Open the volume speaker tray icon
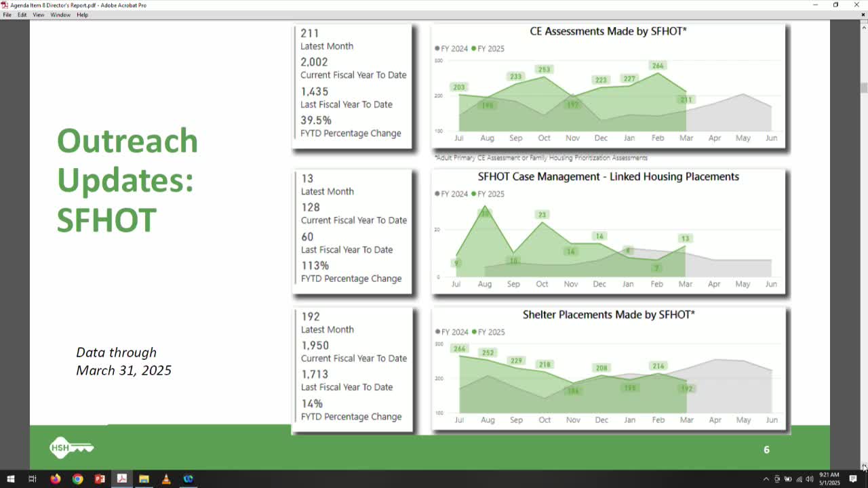 (x=810, y=479)
